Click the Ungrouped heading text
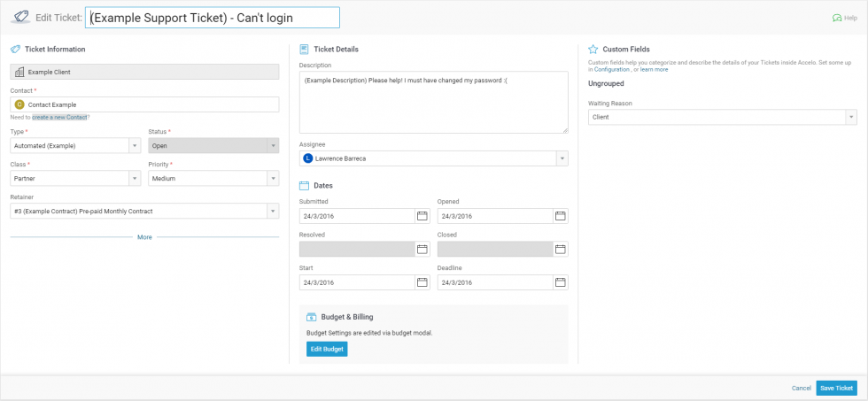The image size is (868, 401). [x=606, y=83]
